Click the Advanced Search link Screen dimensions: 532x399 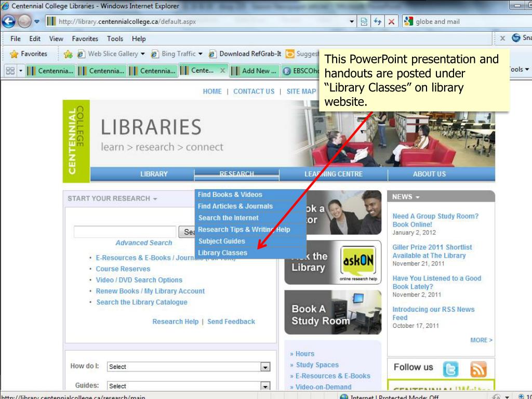pyautogui.click(x=143, y=243)
